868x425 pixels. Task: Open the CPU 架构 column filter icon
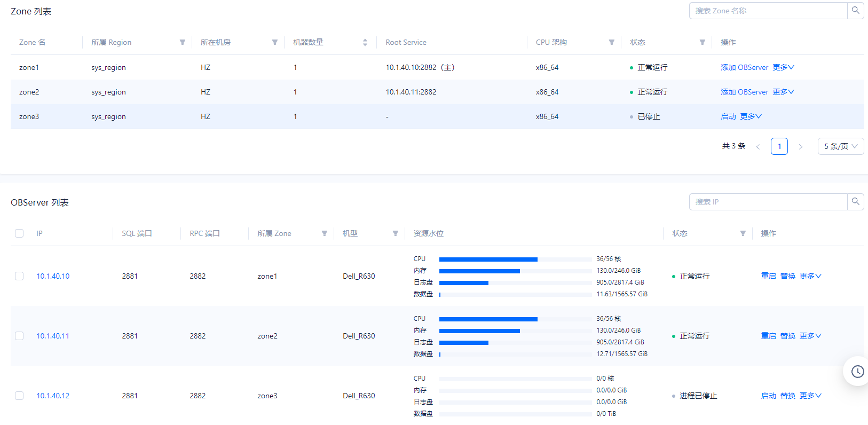point(612,42)
